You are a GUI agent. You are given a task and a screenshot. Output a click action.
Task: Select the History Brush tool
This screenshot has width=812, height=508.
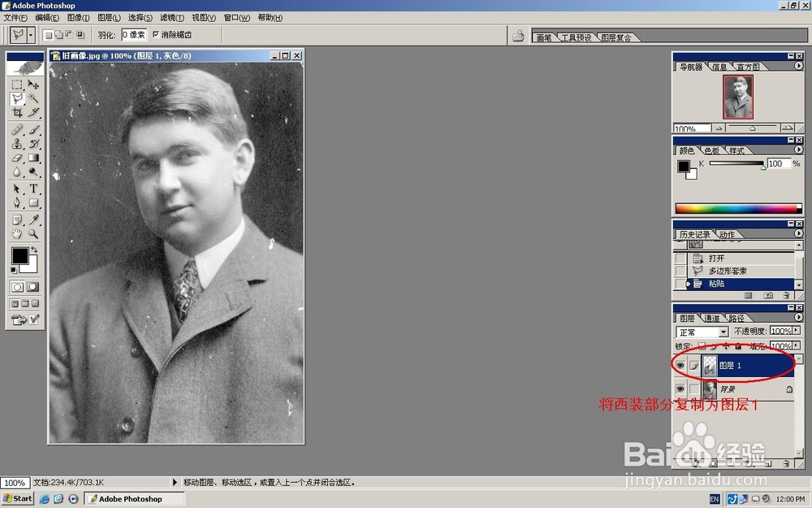pos(33,144)
